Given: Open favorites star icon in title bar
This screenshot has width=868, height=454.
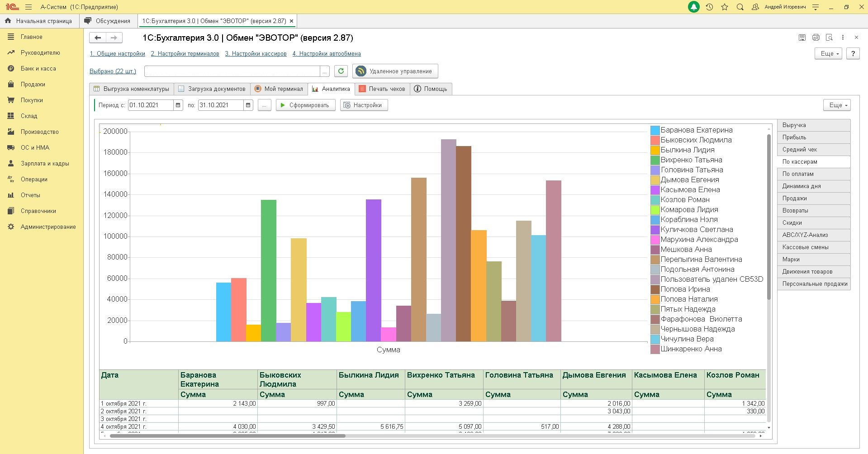Looking at the screenshot, I should point(725,7).
